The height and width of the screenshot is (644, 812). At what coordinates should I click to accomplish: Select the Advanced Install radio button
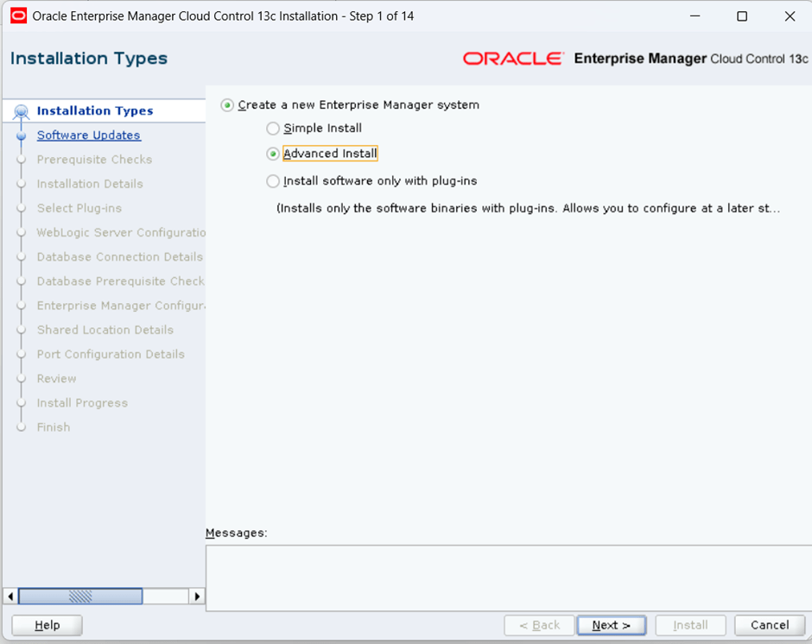(x=273, y=154)
